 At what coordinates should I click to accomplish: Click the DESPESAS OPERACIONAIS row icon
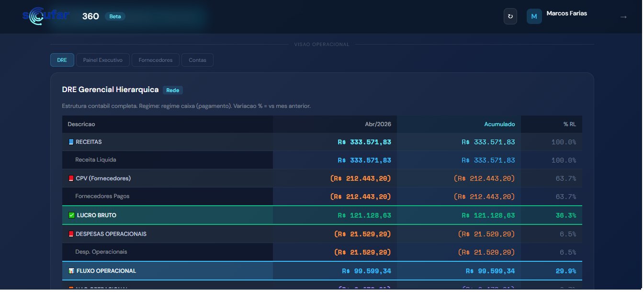point(71,234)
